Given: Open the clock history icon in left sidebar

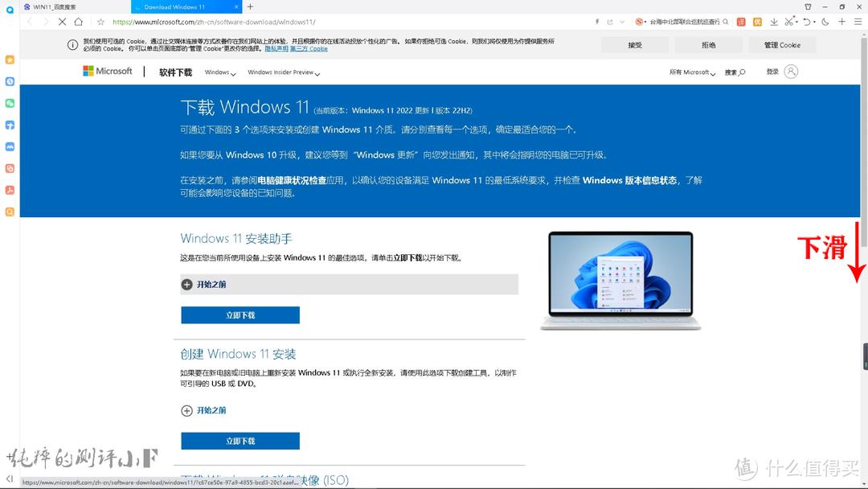Looking at the screenshot, I should [x=10, y=80].
